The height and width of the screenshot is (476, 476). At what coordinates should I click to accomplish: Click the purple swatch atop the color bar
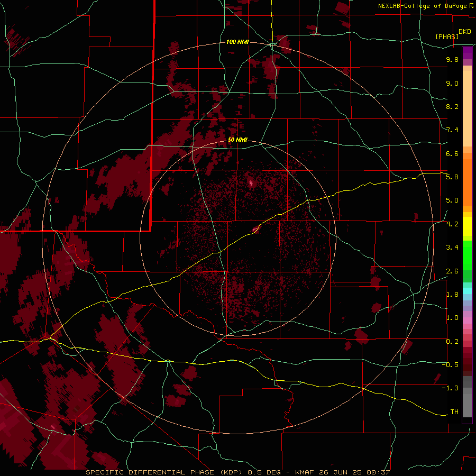click(467, 53)
